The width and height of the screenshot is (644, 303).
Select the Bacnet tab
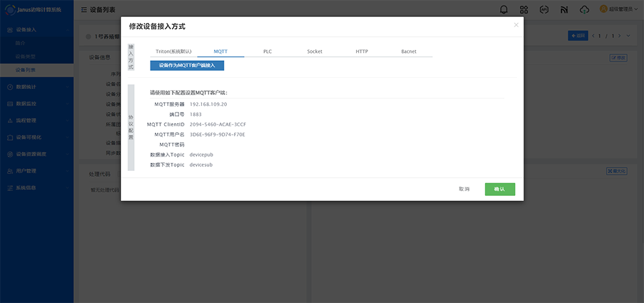[409, 51]
